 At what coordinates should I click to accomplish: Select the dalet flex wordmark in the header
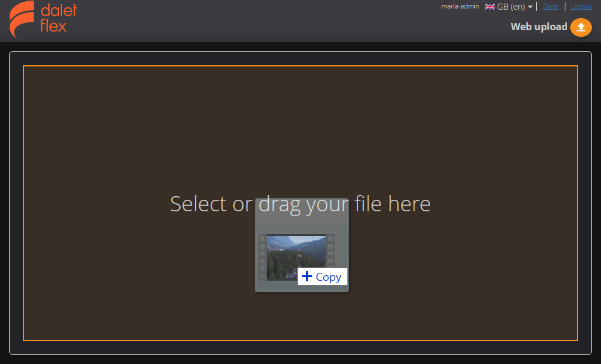coord(57,19)
